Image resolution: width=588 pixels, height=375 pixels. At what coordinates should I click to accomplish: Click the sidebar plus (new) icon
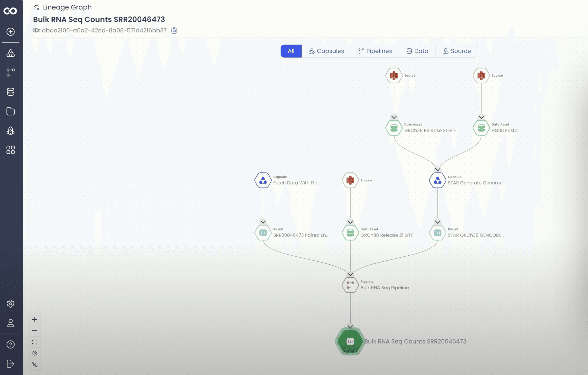[x=11, y=32]
